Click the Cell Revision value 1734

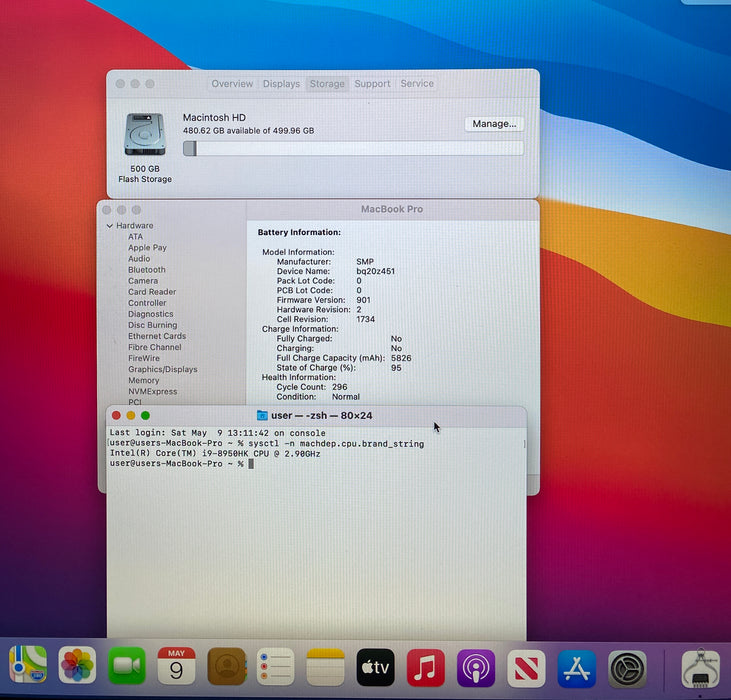click(x=366, y=319)
